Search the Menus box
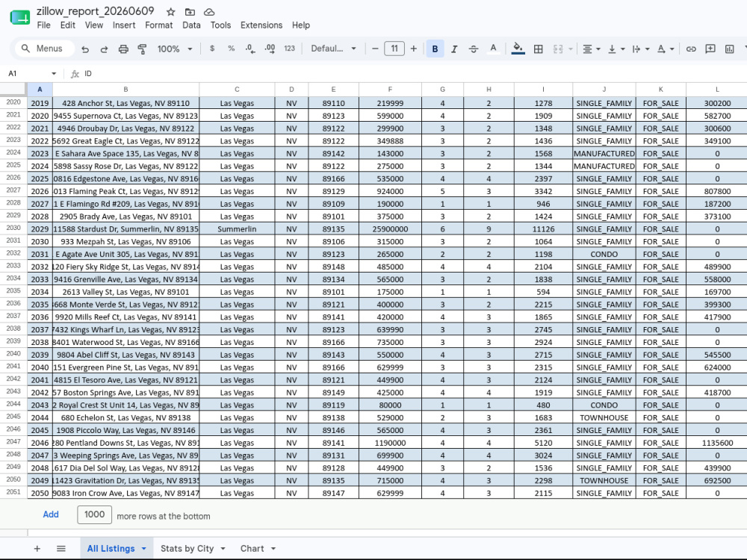This screenshot has width=747, height=560. click(45, 49)
